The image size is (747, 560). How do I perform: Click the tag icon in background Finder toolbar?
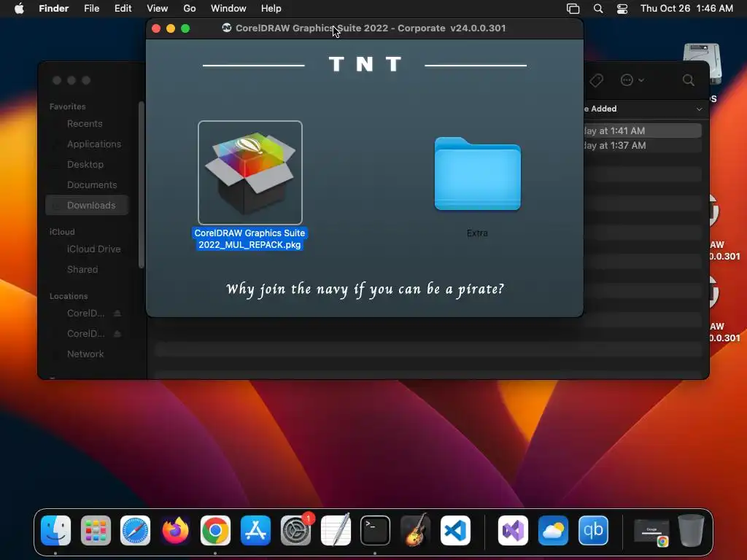(596, 80)
